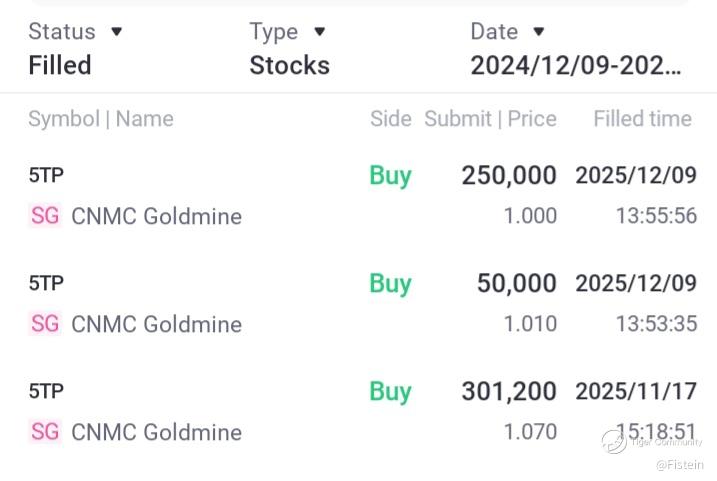Select the Stocks type value
The height and width of the screenshot is (481, 717).
(289, 66)
